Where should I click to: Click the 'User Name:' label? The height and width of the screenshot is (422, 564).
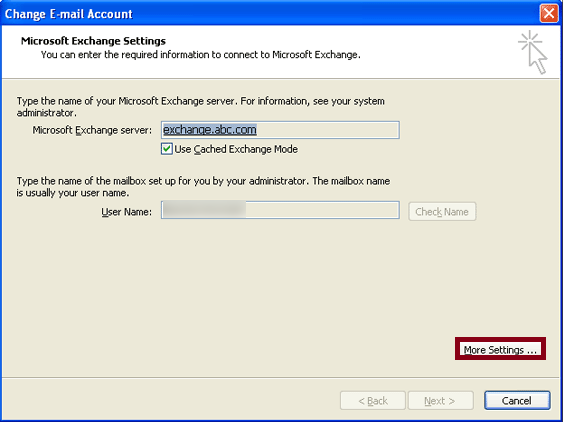127,212
